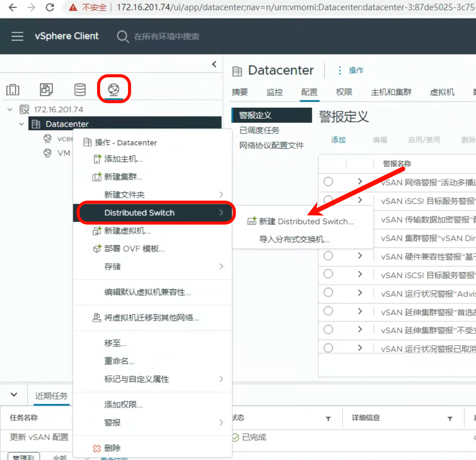Switch to Hosts and Clusters (主机和集群) tab
This screenshot has height=460, width=476.
[x=391, y=92]
